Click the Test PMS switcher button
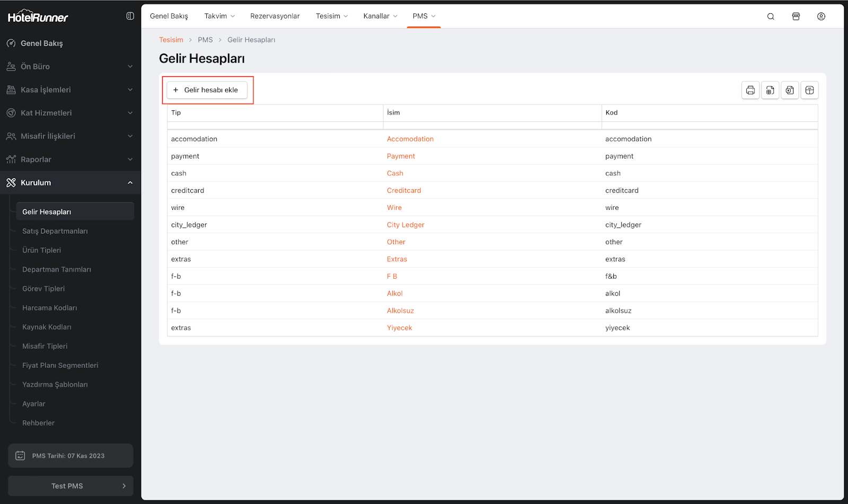 click(70, 486)
